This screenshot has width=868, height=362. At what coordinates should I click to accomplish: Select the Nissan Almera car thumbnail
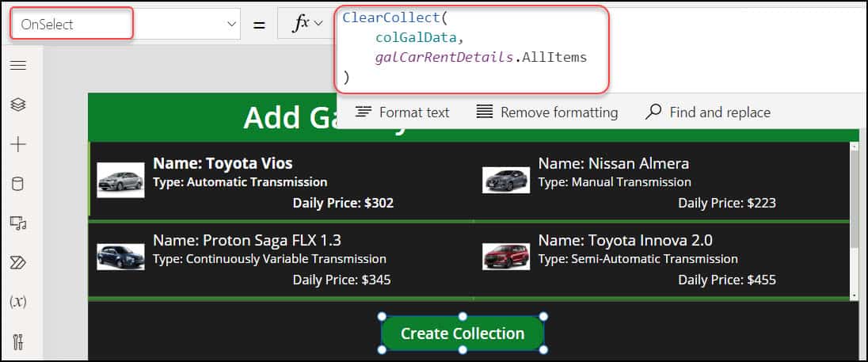[505, 180]
